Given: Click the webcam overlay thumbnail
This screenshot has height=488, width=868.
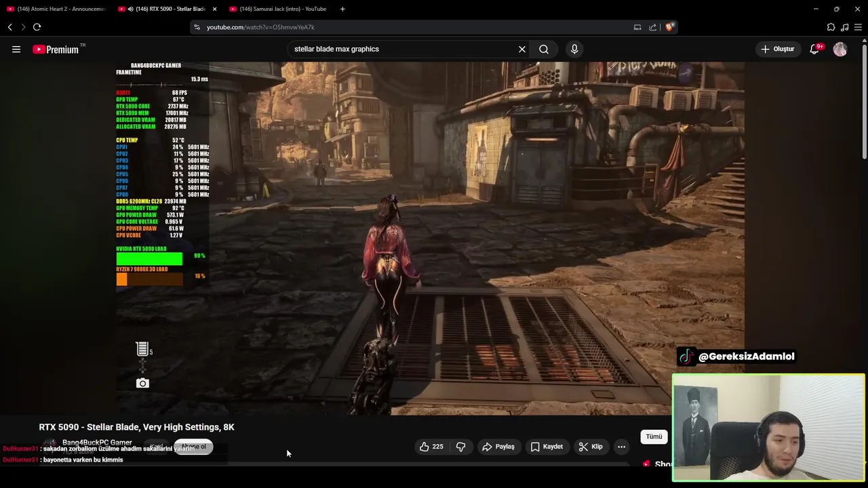Looking at the screenshot, I should click(768, 428).
